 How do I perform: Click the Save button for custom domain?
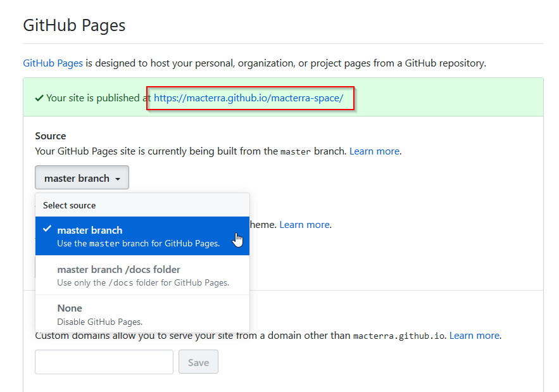click(198, 362)
